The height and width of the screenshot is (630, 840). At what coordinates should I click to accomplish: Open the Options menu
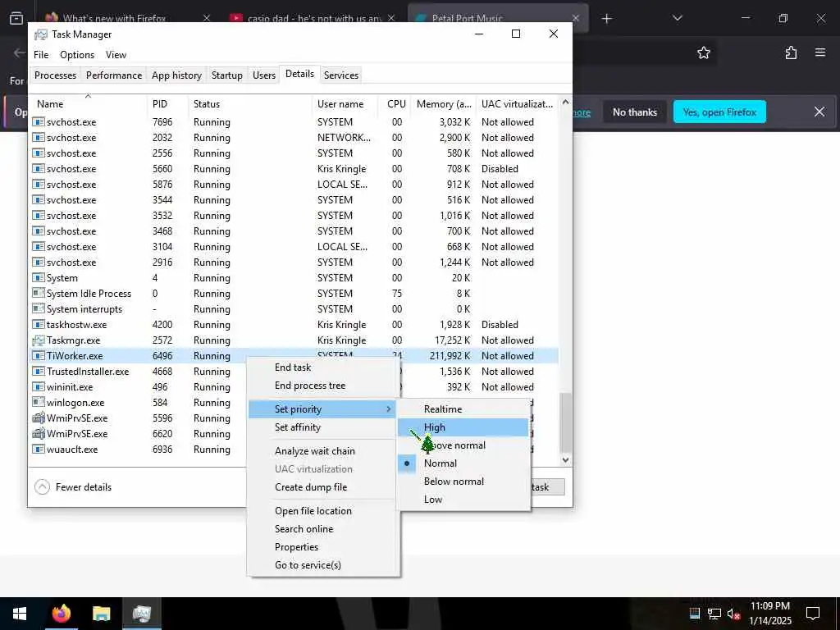click(x=77, y=55)
